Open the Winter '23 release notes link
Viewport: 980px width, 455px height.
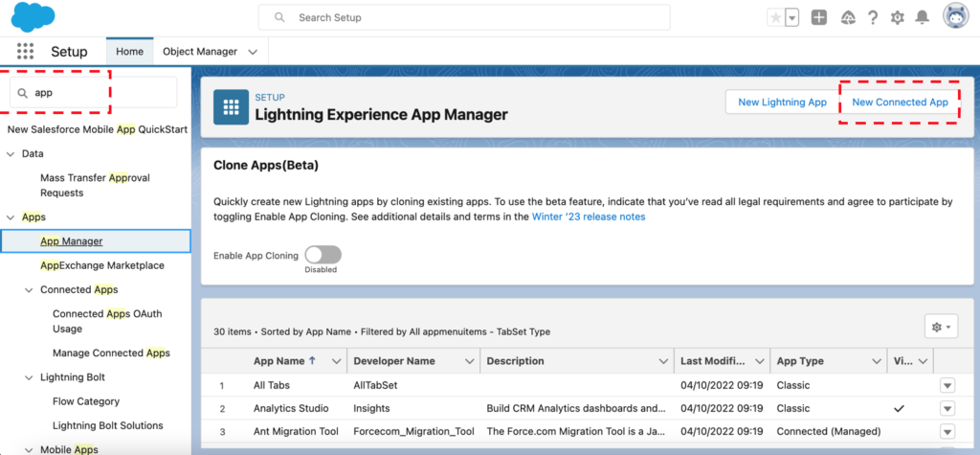click(589, 216)
